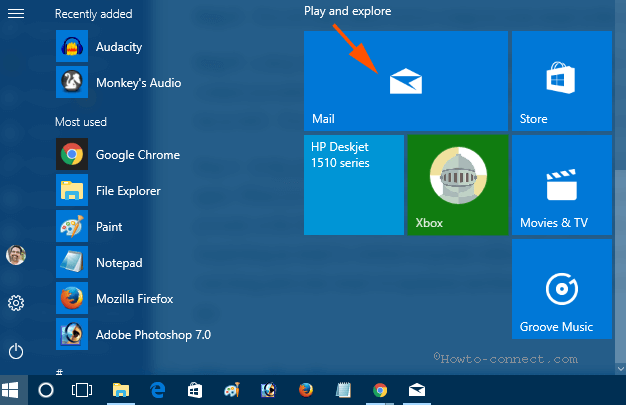Switch to Chrome on the taskbar
This screenshot has width=626, height=405.
[x=380, y=390]
